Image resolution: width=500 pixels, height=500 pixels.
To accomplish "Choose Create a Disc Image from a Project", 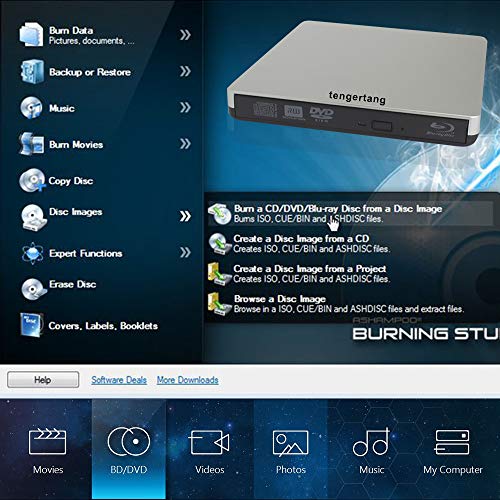I will [x=310, y=269].
